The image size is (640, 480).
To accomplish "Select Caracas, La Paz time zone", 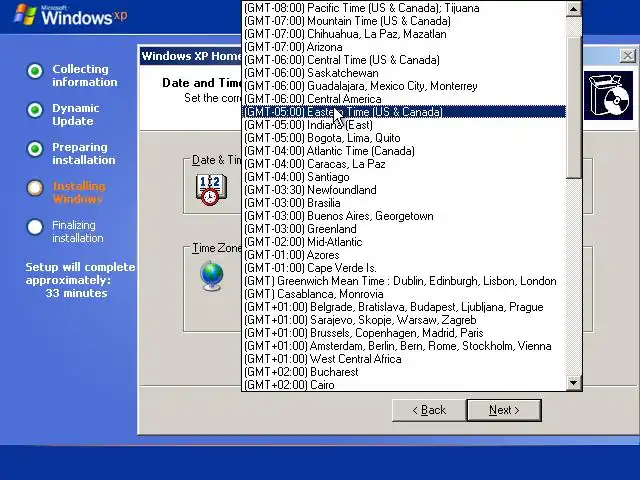I will click(x=404, y=164).
